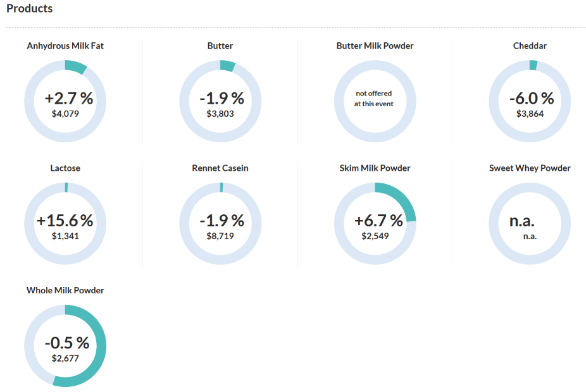Image resolution: width=586 pixels, height=392 pixels.
Task: Select the Butter Milk Powder donut chart
Action: tap(375, 101)
